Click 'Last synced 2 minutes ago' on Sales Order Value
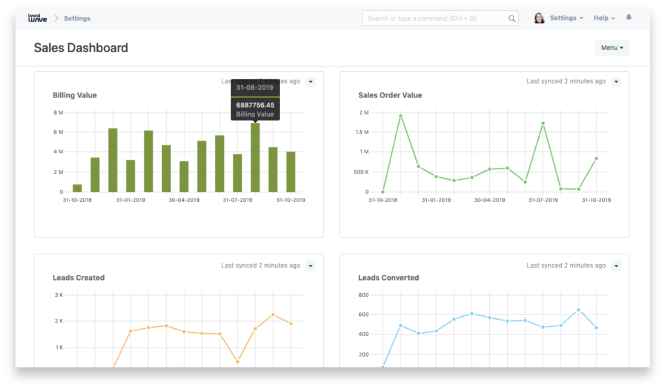The height and width of the screenshot is (390, 666). click(566, 81)
